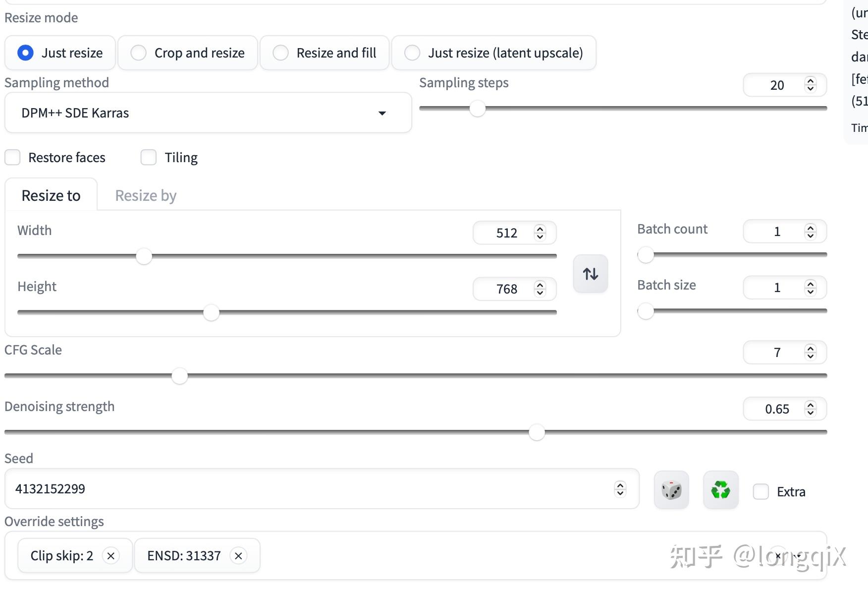Click the Sampling steps stepper arrows
Screen dimensions: 868x596
(x=811, y=85)
